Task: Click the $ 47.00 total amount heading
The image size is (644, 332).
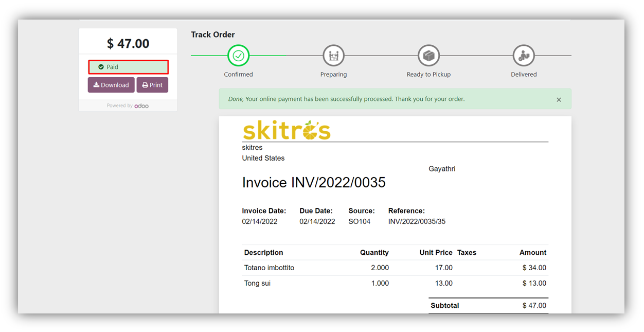Action: pos(128,44)
